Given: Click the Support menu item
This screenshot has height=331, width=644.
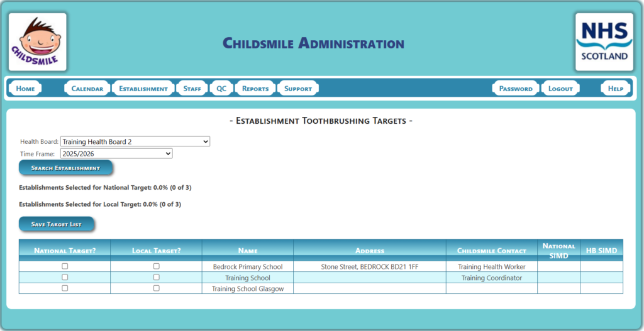Looking at the screenshot, I should coord(298,89).
